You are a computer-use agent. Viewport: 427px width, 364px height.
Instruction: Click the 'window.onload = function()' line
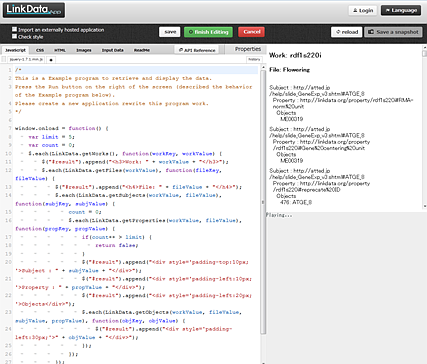click(62, 128)
